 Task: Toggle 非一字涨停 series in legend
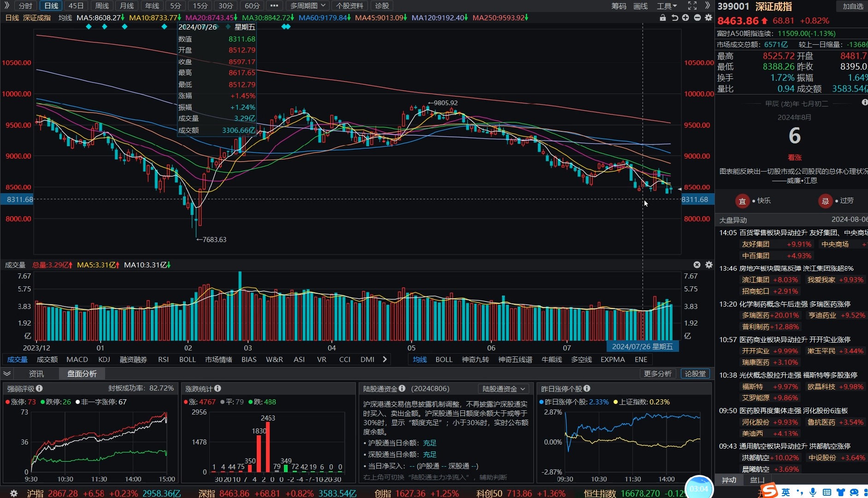[x=101, y=402]
